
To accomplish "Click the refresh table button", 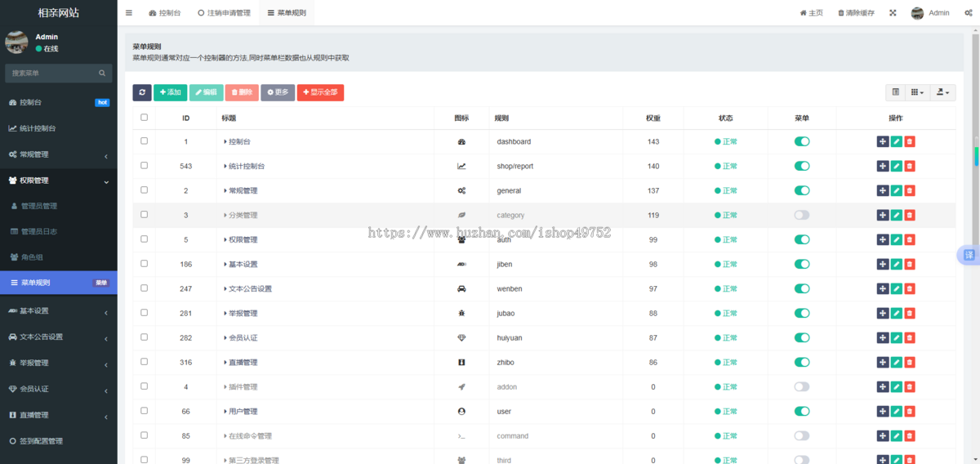I will (142, 92).
